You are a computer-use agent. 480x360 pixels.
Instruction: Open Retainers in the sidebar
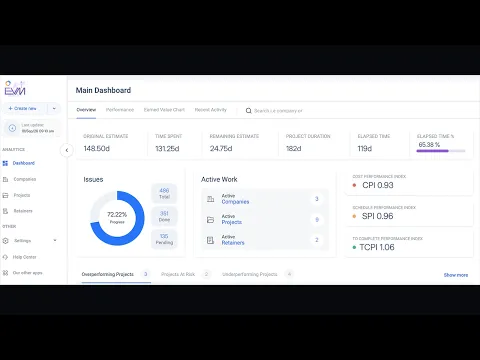pos(23,211)
